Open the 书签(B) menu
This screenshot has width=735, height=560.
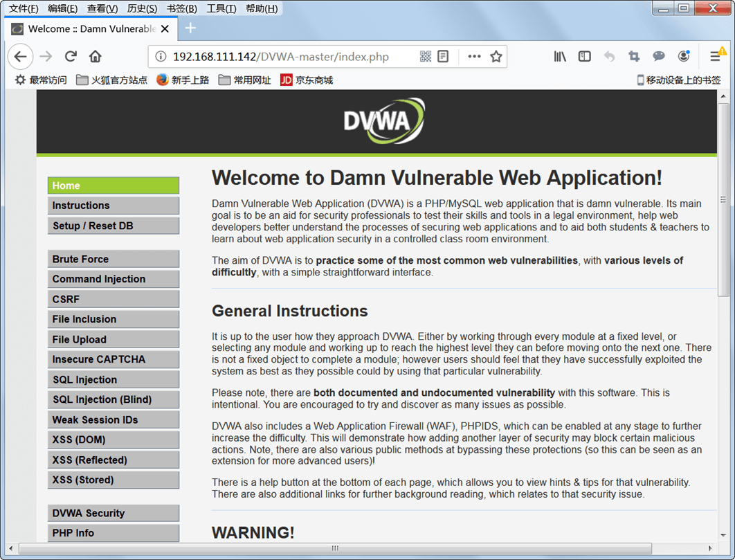pos(182,8)
